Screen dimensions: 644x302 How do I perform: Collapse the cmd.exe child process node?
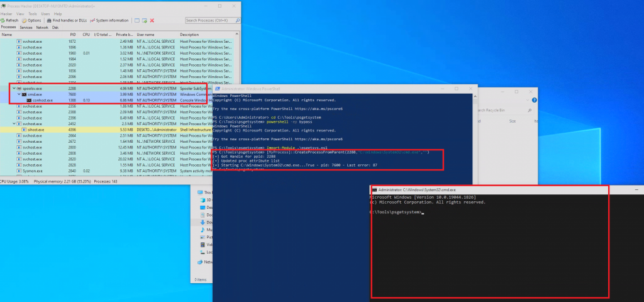[18, 94]
